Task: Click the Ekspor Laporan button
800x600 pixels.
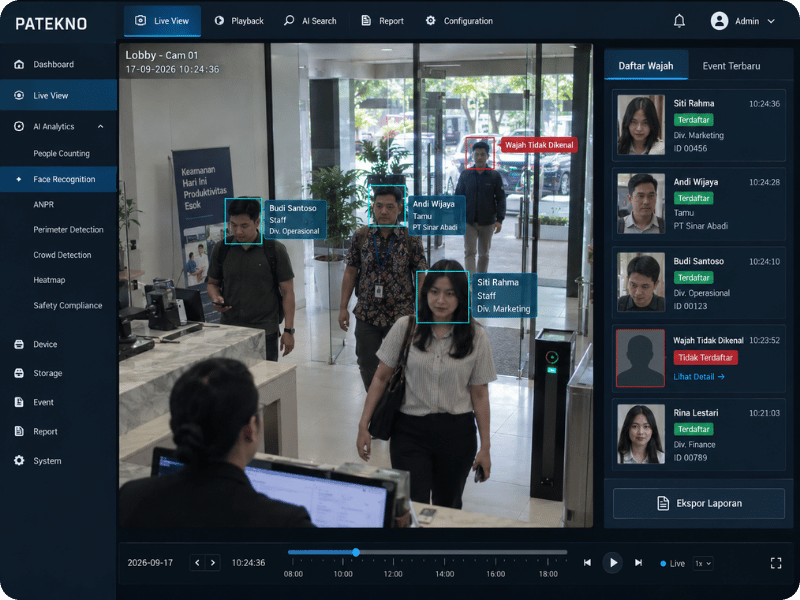Action: point(698,503)
